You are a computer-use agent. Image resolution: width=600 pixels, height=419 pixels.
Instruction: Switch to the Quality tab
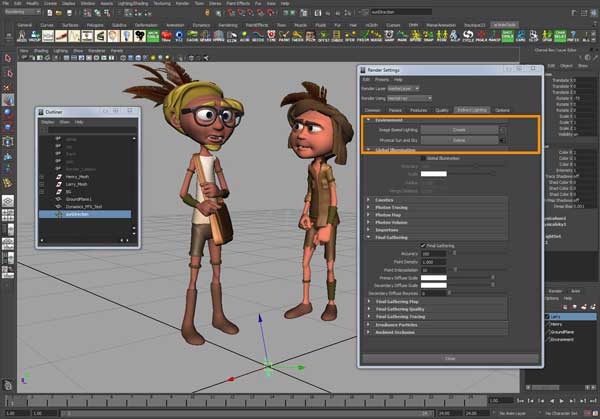pos(441,109)
